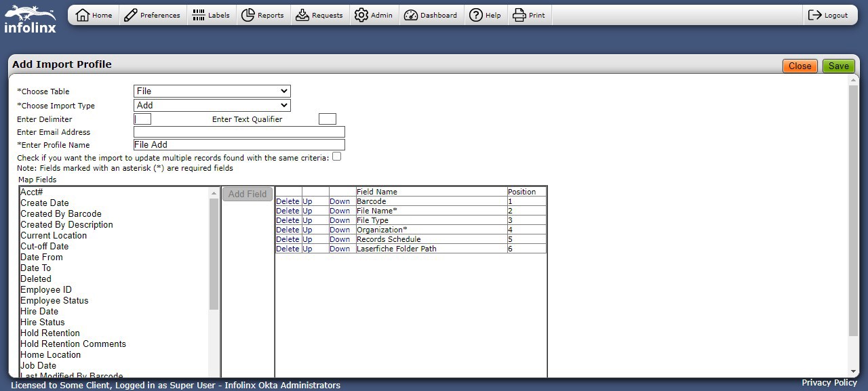Open the Choose Import Type dropdown
The image size is (868, 391).
pos(212,105)
